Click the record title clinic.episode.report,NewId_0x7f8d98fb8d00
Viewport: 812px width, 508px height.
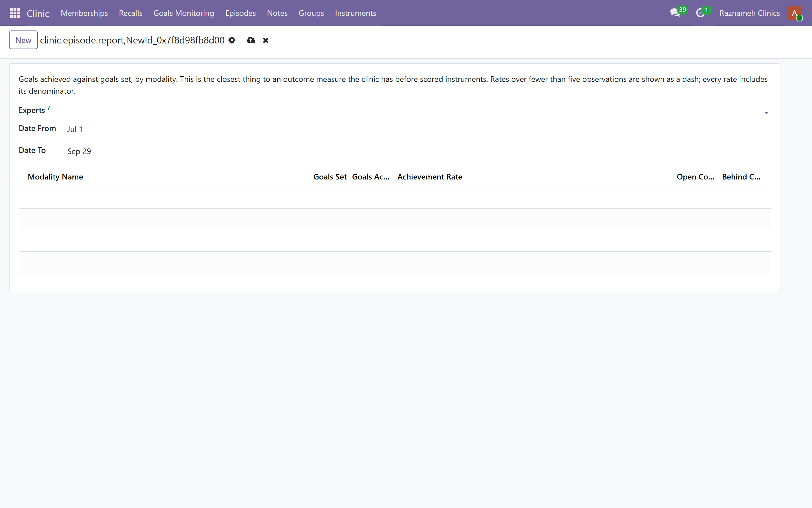[132, 40]
